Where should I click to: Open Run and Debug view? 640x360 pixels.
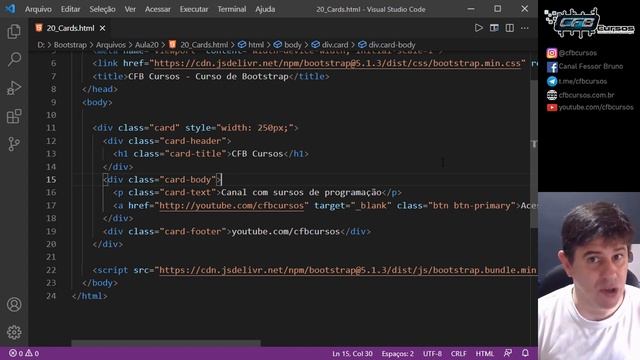tap(14, 88)
